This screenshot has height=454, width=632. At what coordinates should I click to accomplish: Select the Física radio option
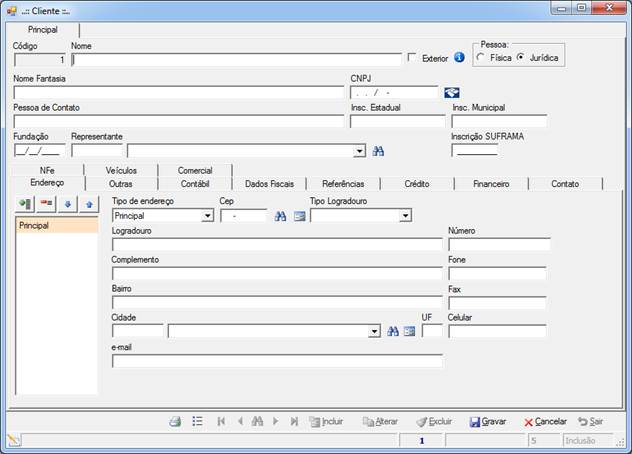[480, 57]
